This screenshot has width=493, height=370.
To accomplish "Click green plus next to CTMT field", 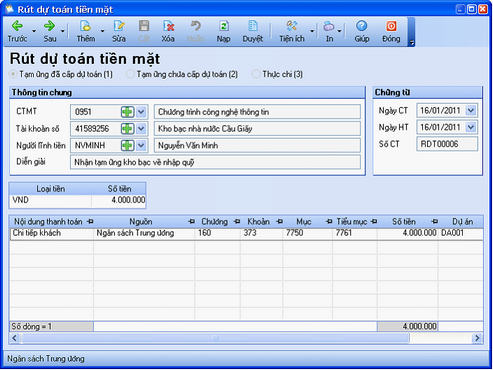I will [x=127, y=112].
